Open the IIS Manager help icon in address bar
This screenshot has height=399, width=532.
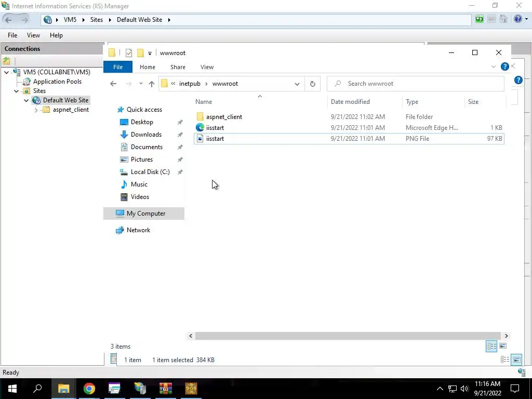pos(518,19)
